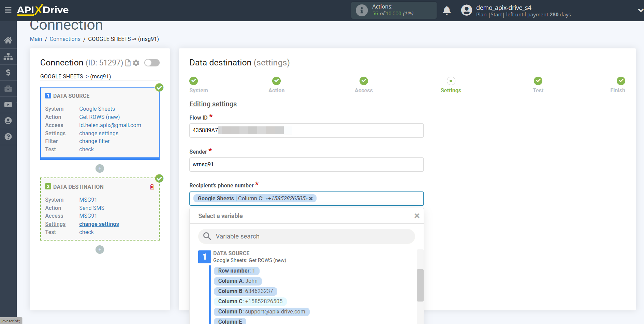
Task: Click the Data Source block header
Action: coord(71,96)
